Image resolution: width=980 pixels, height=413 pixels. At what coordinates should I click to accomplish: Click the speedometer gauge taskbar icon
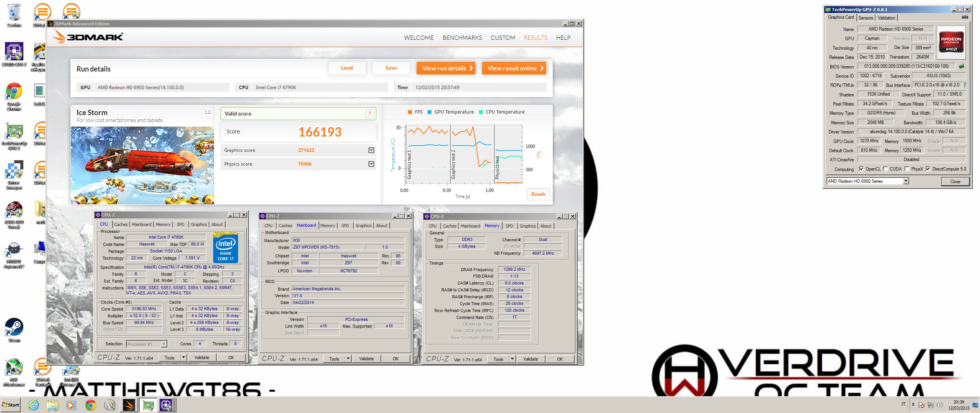click(x=110, y=405)
